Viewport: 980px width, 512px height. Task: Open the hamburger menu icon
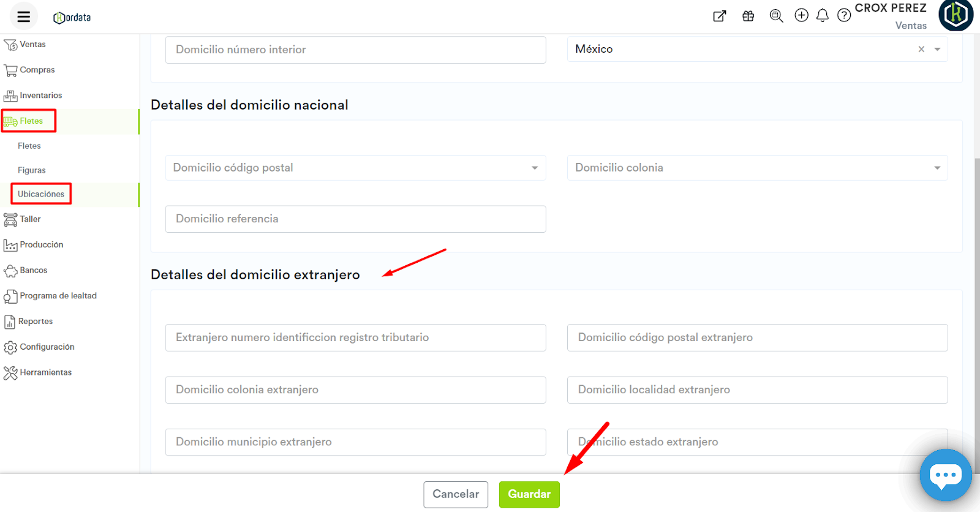[x=23, y=17]
